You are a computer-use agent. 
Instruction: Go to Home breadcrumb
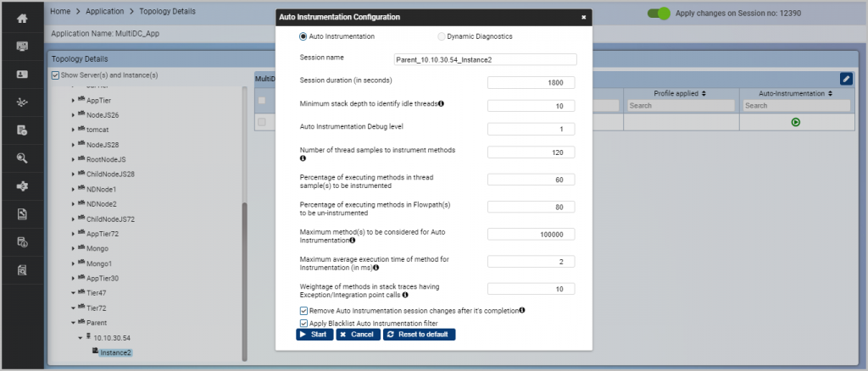click(60, 11)
